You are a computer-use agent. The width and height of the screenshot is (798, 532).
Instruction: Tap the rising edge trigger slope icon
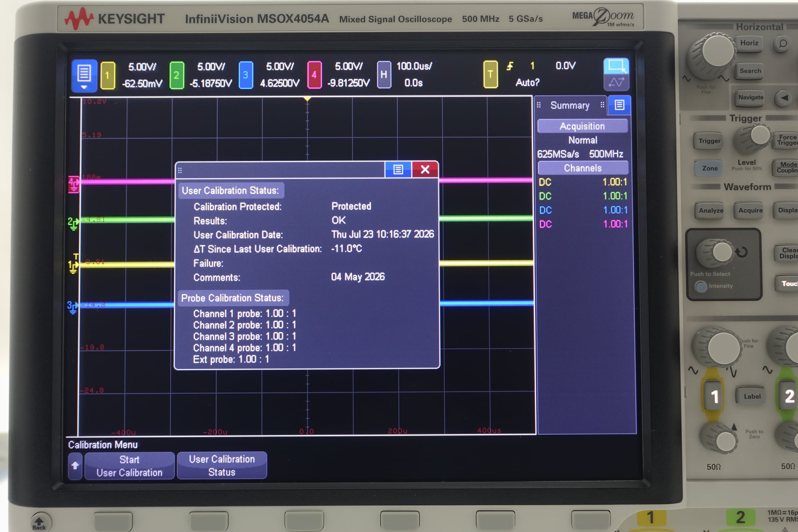[510, 66]
